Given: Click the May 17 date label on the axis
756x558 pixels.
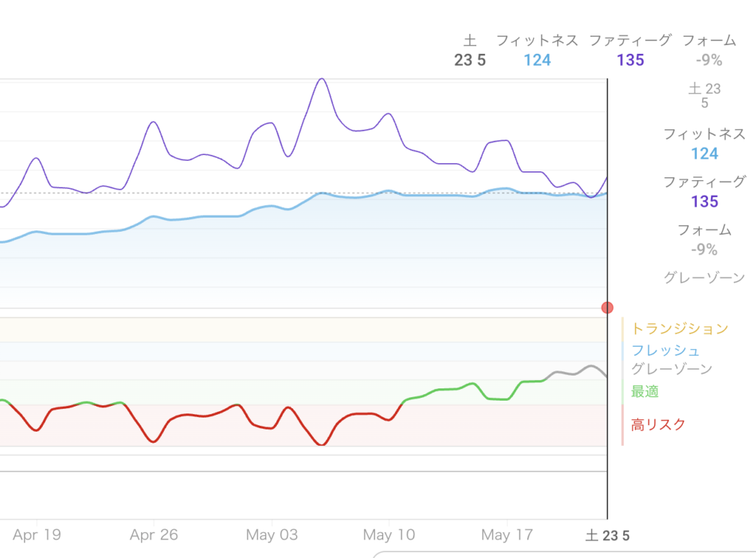Looking at the screenshot, I should pos(506,534).
